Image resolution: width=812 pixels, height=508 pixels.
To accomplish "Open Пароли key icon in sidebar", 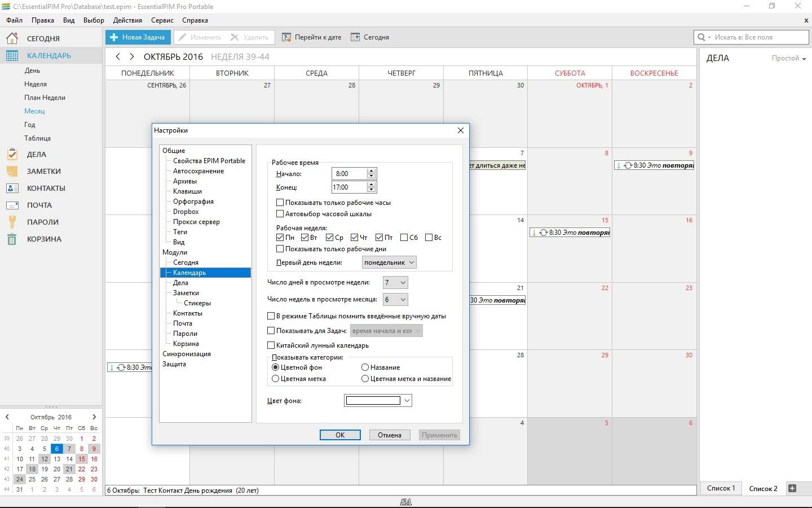I will click(12, 222).
